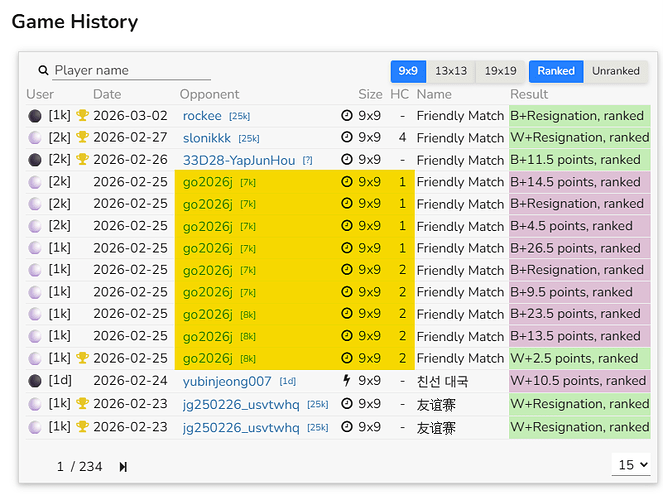Enable the 19x19 board size filter
Screen dimensions: 663x500
[500, 71]
